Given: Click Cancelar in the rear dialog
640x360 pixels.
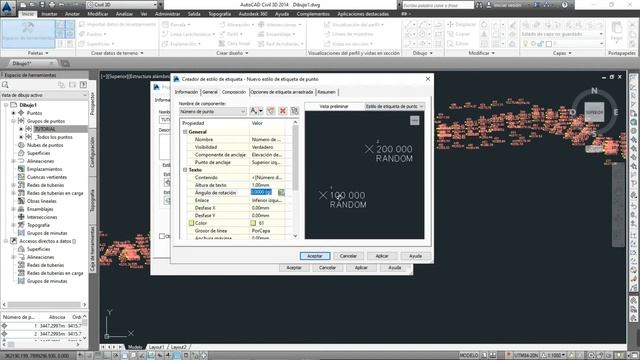Looking at the screenshot, I should (x=327, y=268).
